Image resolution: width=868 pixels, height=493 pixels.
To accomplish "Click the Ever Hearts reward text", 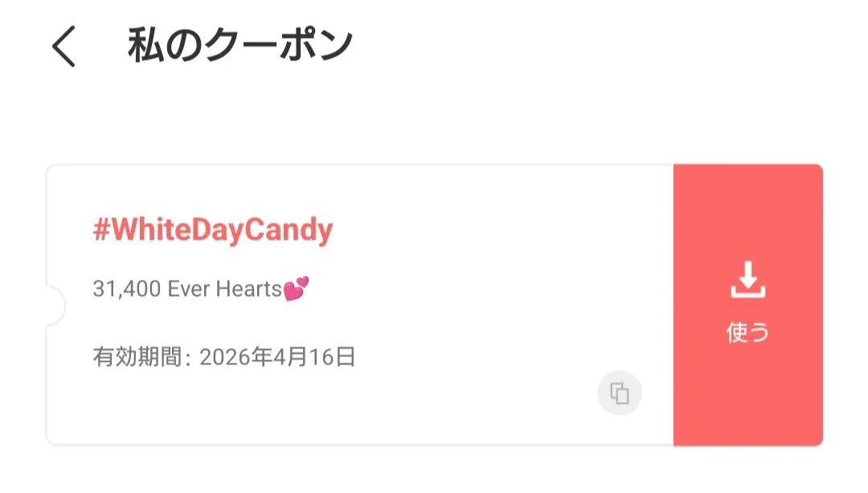I will click(x=224, y=290).
